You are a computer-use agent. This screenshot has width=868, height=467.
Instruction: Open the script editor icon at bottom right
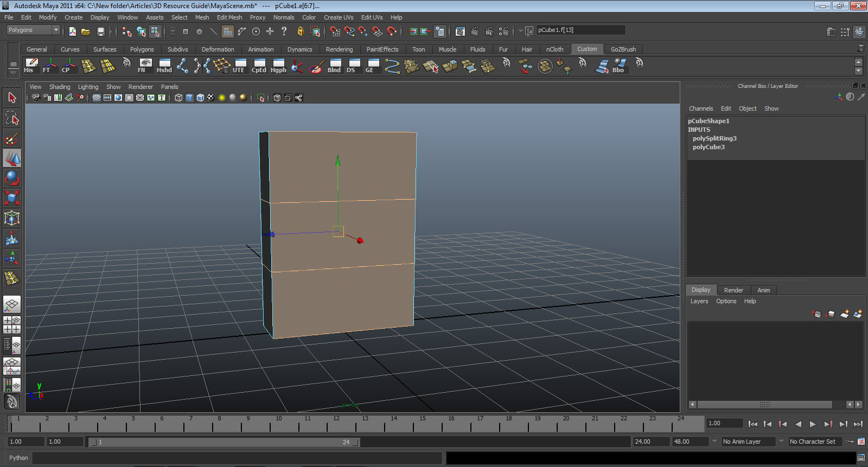click(x=861, y=458)
